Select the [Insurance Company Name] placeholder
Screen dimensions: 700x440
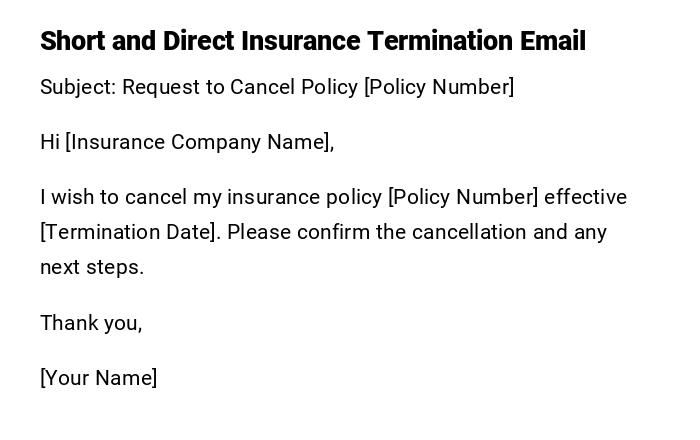[x=197, y=142]
